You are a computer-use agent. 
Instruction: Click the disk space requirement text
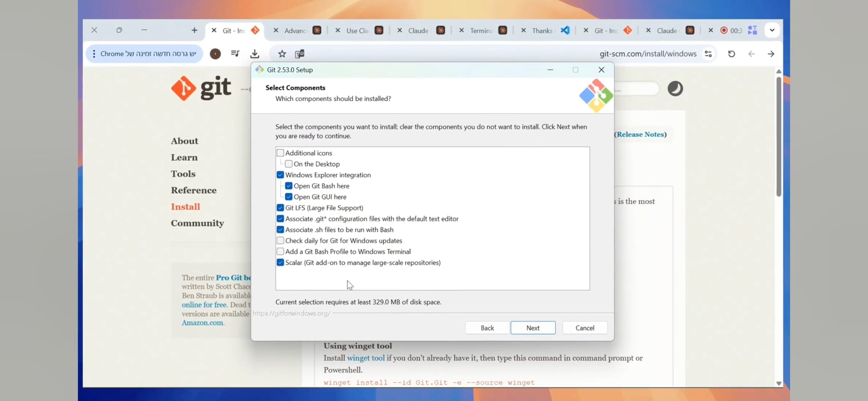359,302
